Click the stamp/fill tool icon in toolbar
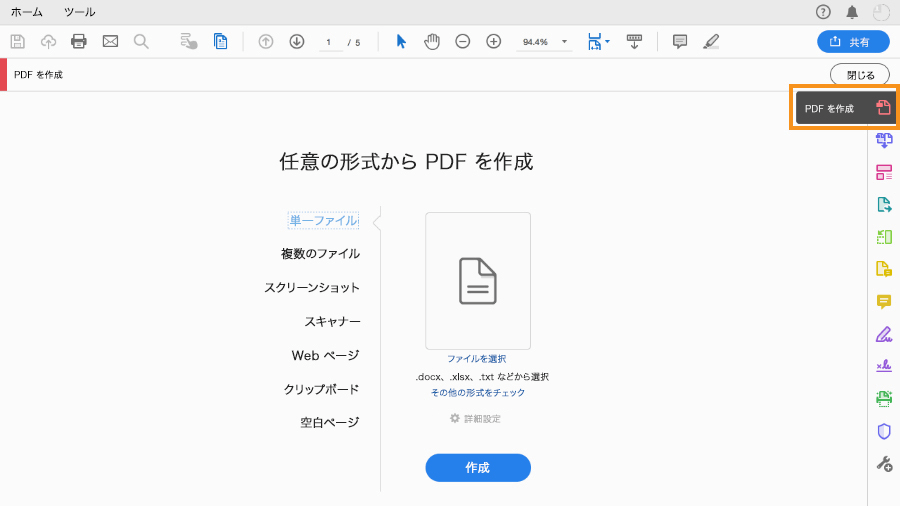The image size is (900, 506). [189, 41]
